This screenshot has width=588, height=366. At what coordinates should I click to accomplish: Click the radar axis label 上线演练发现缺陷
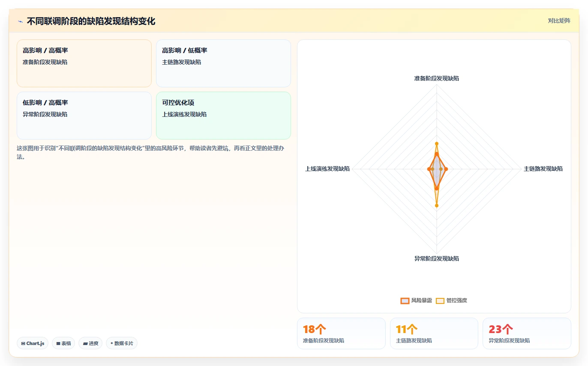point(327,169)
